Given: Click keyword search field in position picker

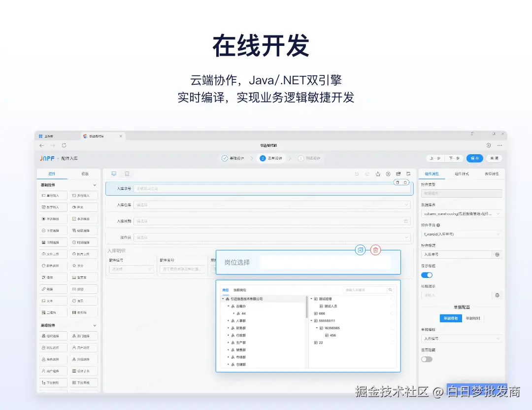Looking at the screenshot, I should [365, 290].
